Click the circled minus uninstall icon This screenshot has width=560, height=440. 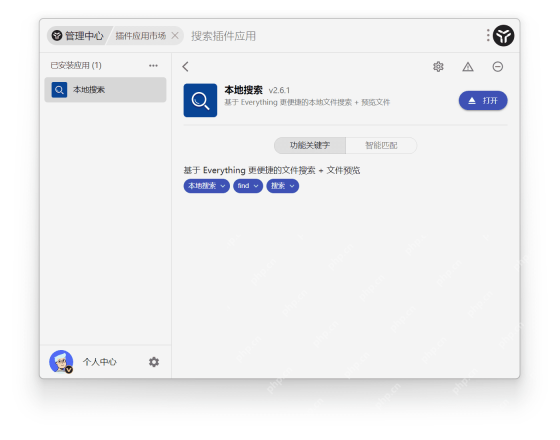click(498, 66)
